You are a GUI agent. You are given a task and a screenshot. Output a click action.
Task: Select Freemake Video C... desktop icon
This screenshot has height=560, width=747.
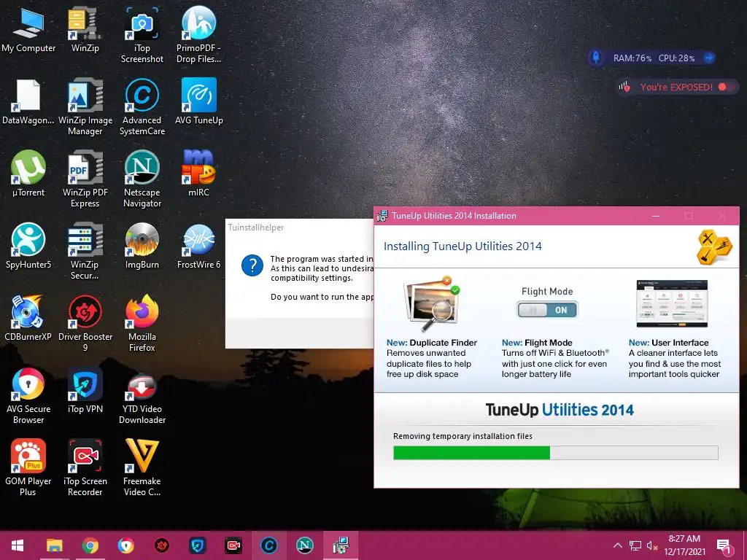click(142, 468)
